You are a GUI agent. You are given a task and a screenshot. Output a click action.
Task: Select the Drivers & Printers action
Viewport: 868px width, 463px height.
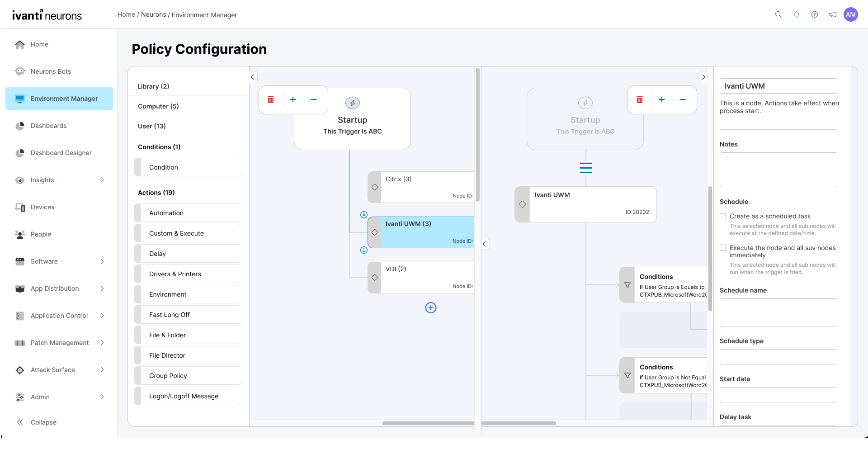[188, 274]
